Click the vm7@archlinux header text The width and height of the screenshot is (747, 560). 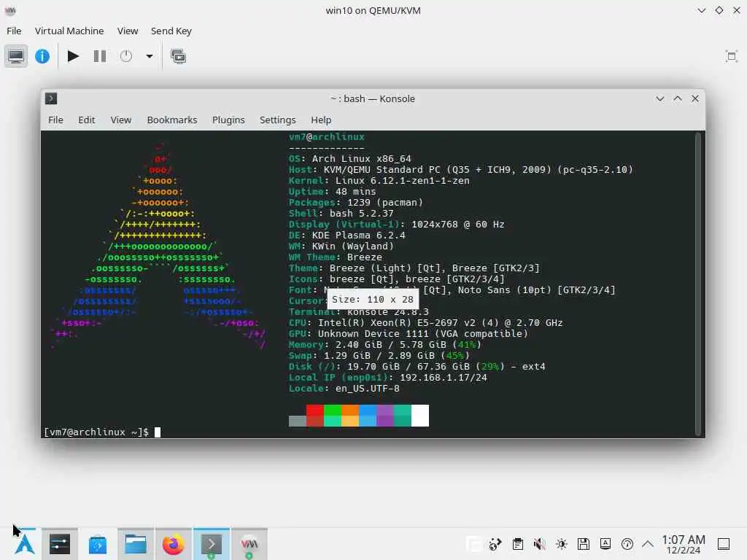click(x=326, y=136)
